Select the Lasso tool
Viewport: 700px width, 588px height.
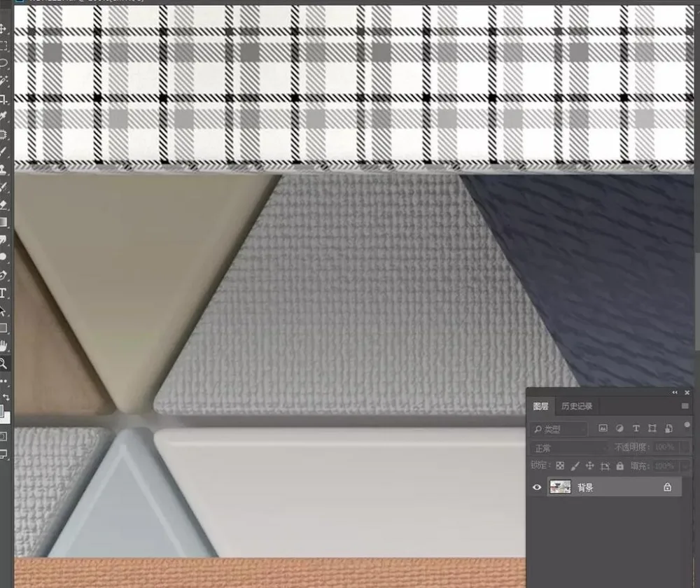coord(3,63)
